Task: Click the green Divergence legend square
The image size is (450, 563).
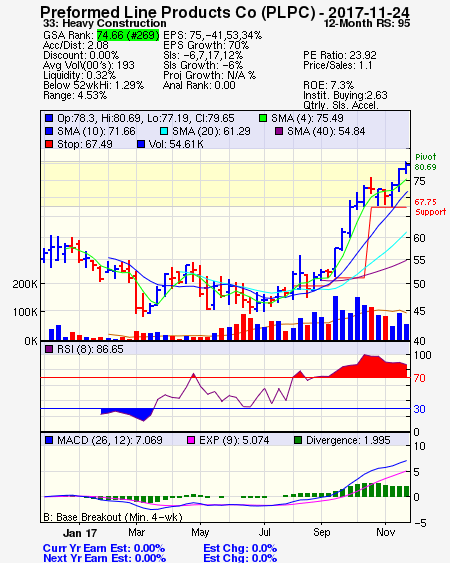Action: [x=298, y=440]
